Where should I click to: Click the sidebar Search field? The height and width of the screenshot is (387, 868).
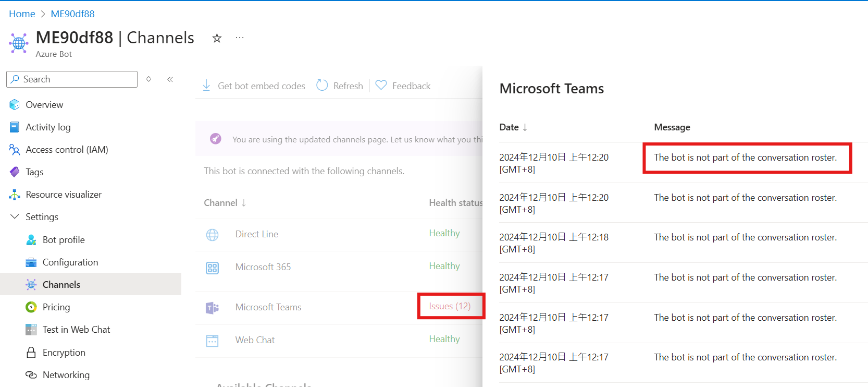pos(72,79)
